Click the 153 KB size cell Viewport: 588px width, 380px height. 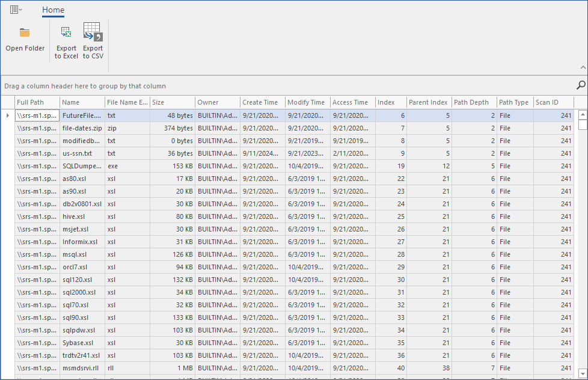(172, 166)
